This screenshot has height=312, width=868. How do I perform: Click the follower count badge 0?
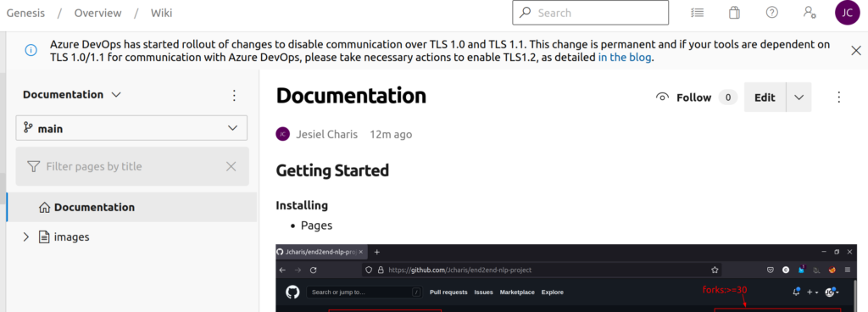point(728,97)
